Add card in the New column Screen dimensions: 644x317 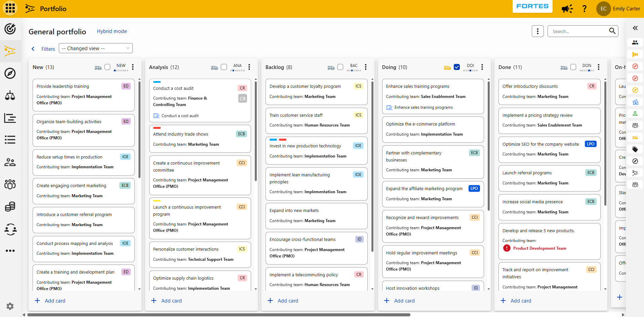tap(50, 301)
